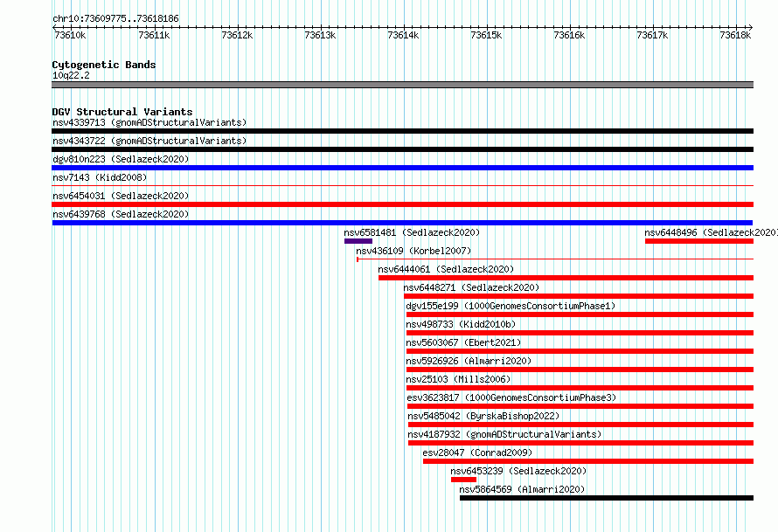The height and width of the screenshot is (532, 778).
Task: Click the 73614k ruler tick label
Action: pos(403,35)
